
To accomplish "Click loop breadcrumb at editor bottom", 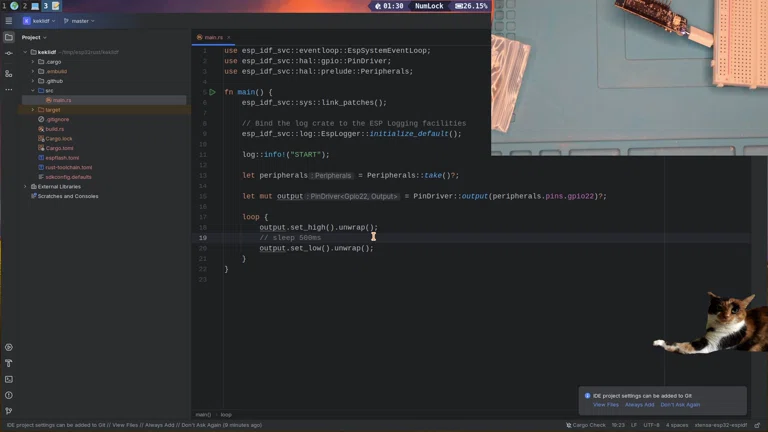I will (226, 415).
